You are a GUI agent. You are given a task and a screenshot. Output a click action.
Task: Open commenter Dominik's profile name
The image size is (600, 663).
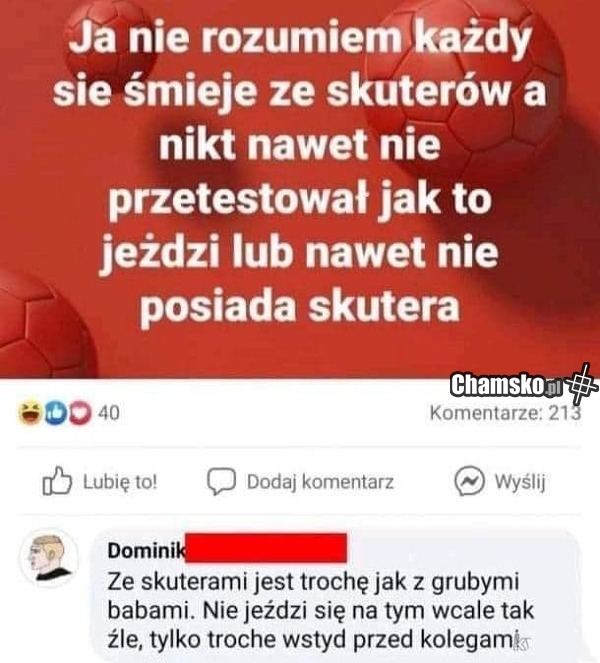(x=146, y=551)
